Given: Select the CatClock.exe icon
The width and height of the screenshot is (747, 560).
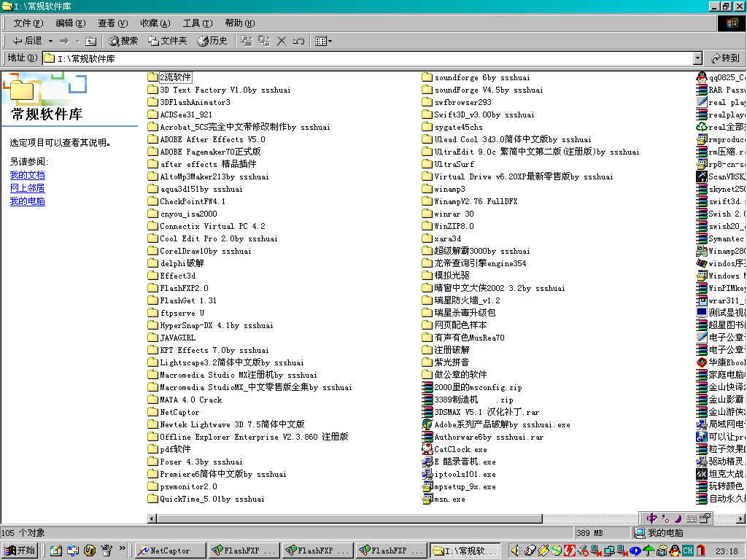Looking at the screenshot, I should coord(427,449).
